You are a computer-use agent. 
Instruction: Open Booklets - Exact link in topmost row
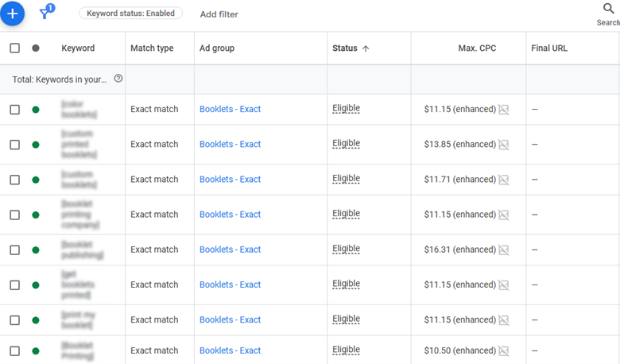[x=231, y=109]
